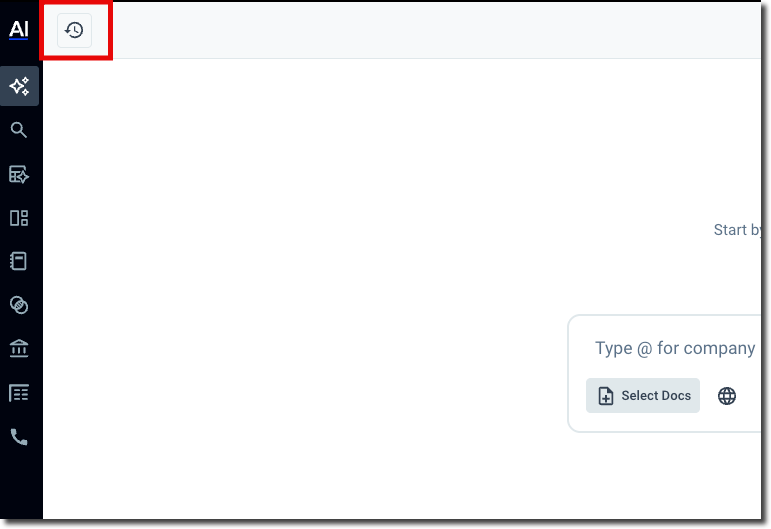Viewport: 771px width, 529px height.
Task: Click the document-plus icon in Select Docs
Action: click(605, 396)
